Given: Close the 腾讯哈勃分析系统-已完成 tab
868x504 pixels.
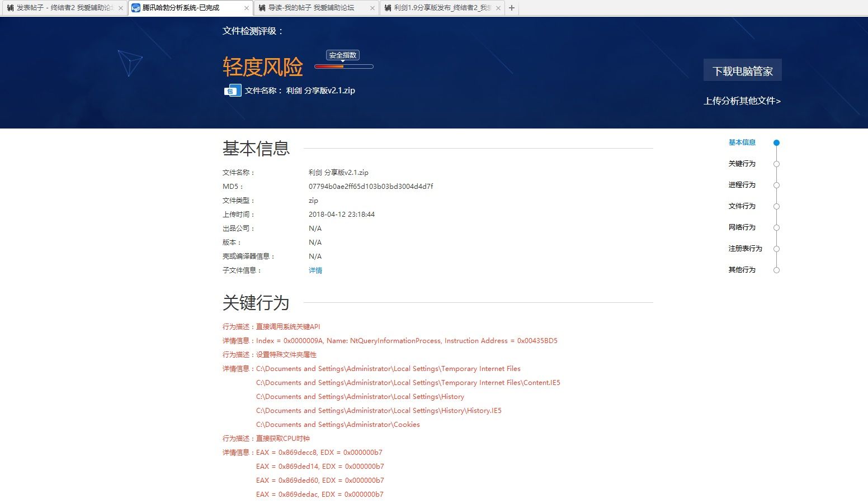Looking at the screenshot, I should (247, 8).
